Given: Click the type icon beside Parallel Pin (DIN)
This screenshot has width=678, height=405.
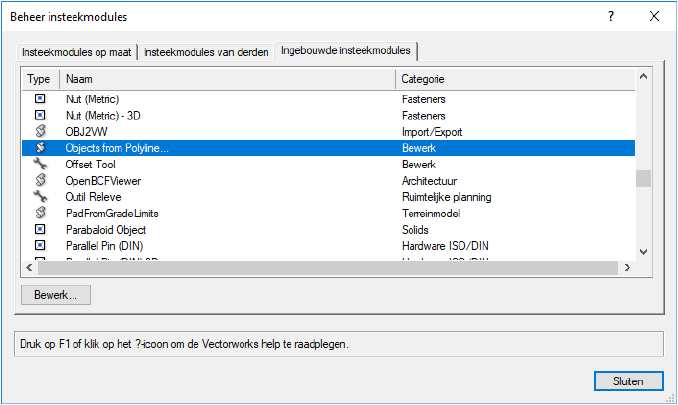Looking at the screenshot, I should (40, 244).
